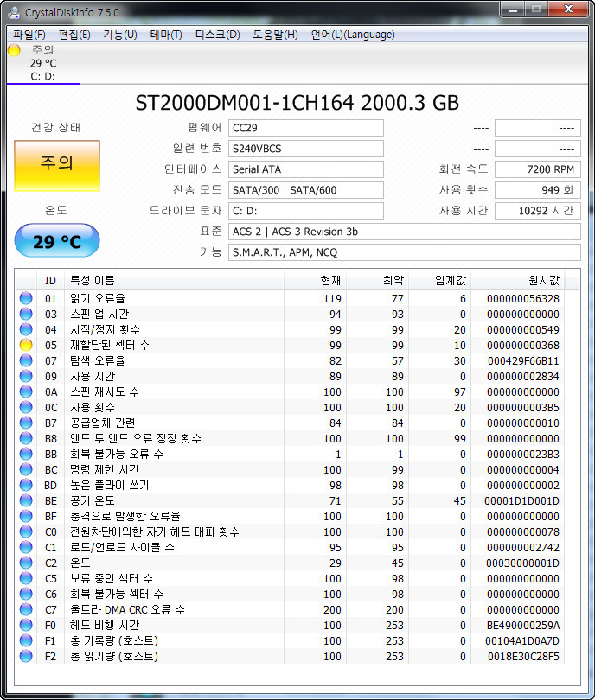Click the Serial ATA interface field
The height and width of the screenshot is (700, 595).
(306, 169)
